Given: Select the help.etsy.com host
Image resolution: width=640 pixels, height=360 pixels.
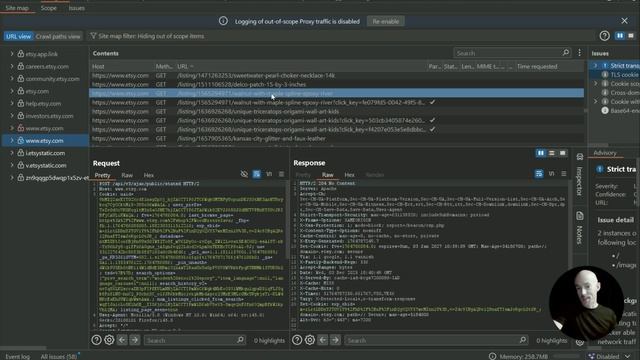Looking at the screenshot, I should (x=43, y=103).
